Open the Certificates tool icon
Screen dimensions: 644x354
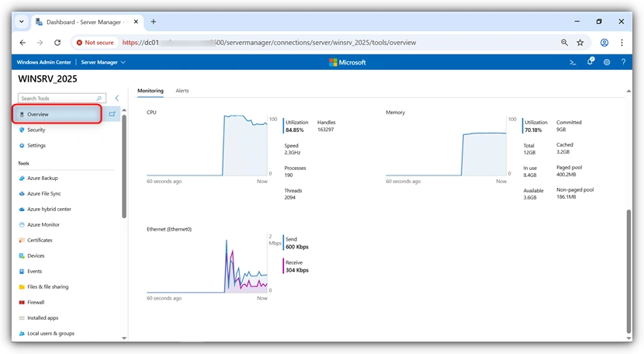click(22, 240)
